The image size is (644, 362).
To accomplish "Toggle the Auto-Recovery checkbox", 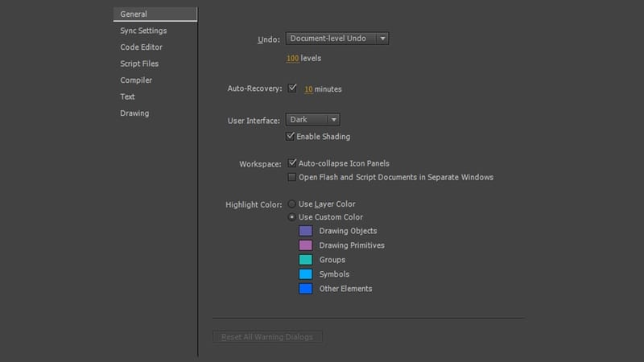I will [292, 88].
